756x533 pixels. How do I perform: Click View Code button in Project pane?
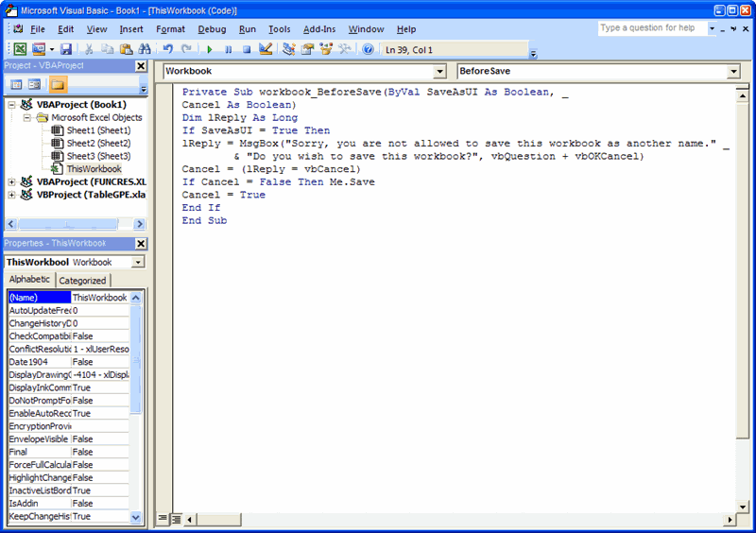tap(17, 84)
